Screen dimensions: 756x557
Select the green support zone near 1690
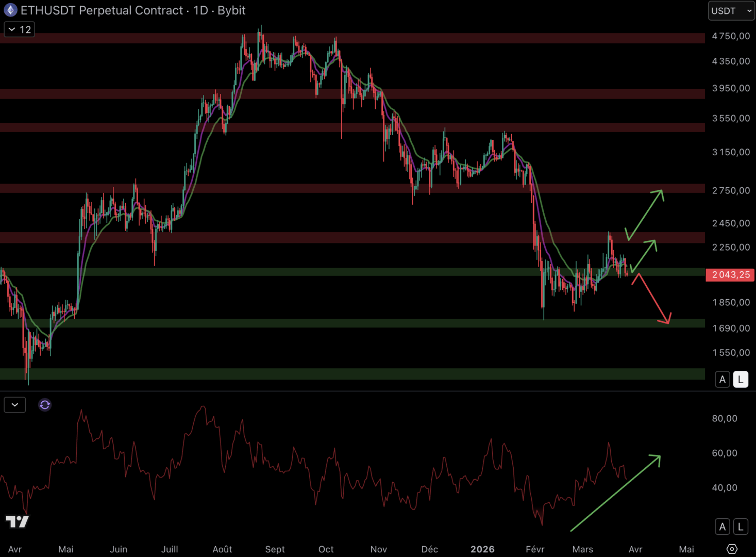pyautogui.click(x=309, y=323)
